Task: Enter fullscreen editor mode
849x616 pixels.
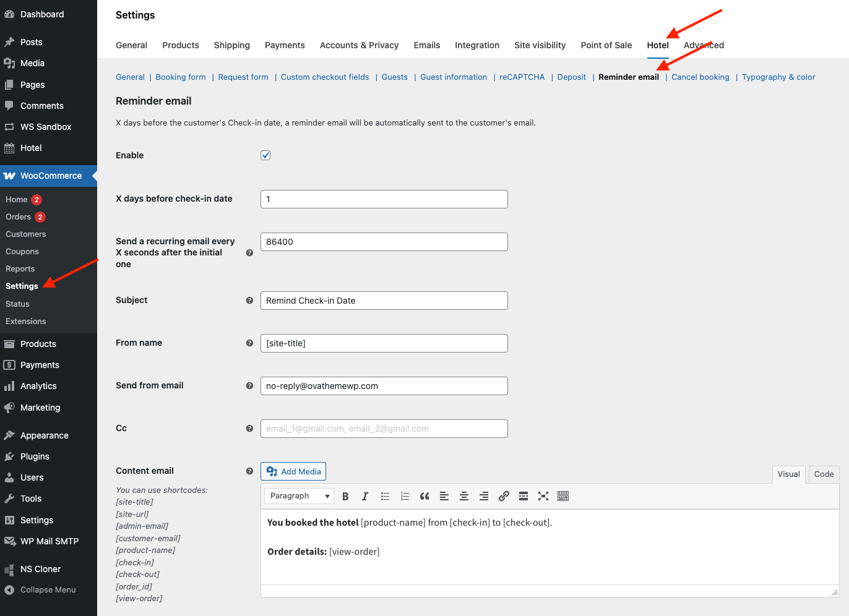Action: click(543, 496)
